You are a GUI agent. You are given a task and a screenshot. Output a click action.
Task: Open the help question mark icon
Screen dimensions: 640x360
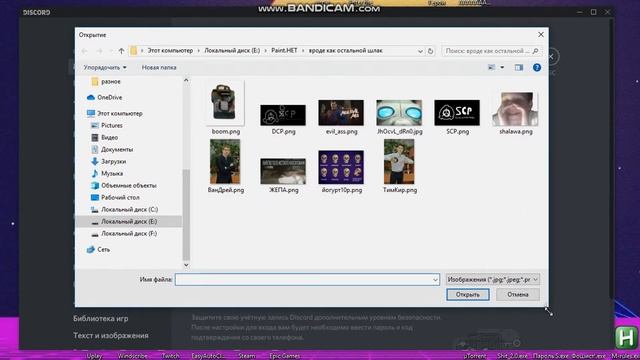click(x=537, y=67)
